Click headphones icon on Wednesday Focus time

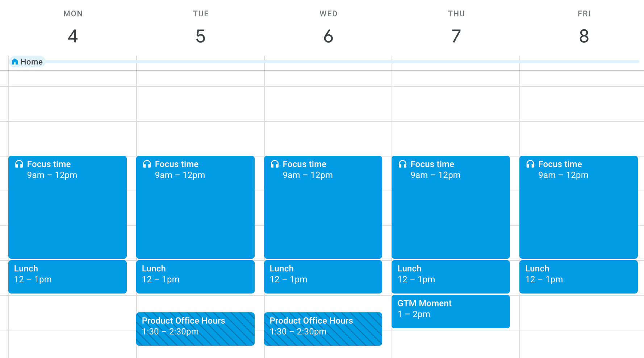[275, 164]
